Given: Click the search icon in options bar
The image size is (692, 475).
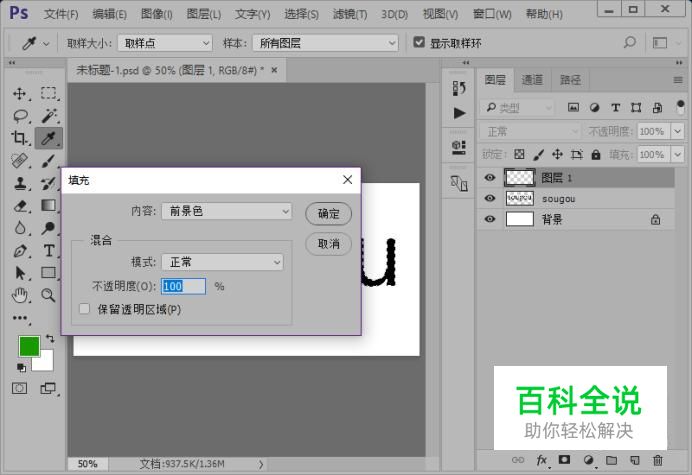Looking at the screenshot, I should pos(630,42).
